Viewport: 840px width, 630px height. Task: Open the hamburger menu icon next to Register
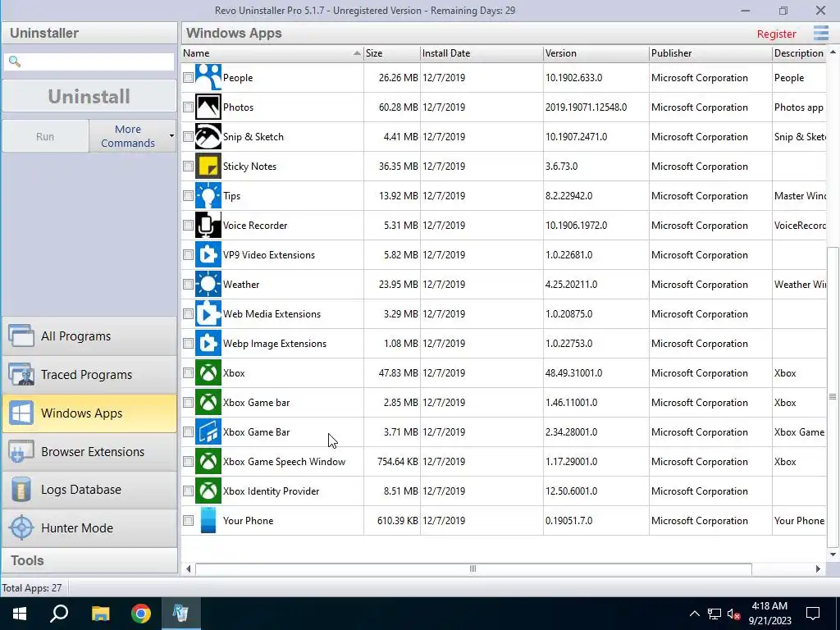(x=820, y=33)
